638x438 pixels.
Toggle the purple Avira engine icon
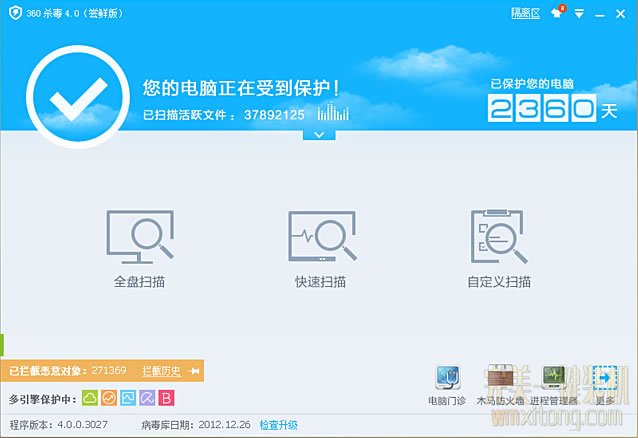[x=147, y=398]
